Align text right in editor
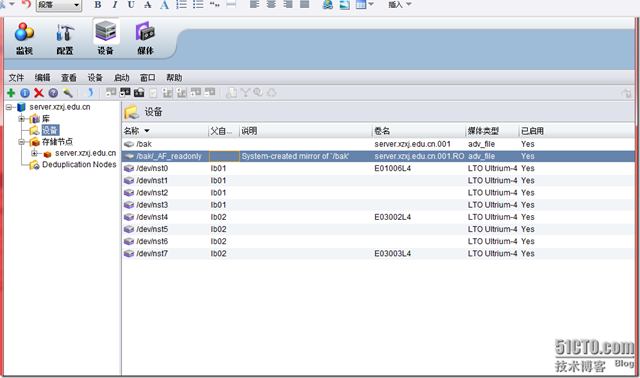 coord(288,4)
